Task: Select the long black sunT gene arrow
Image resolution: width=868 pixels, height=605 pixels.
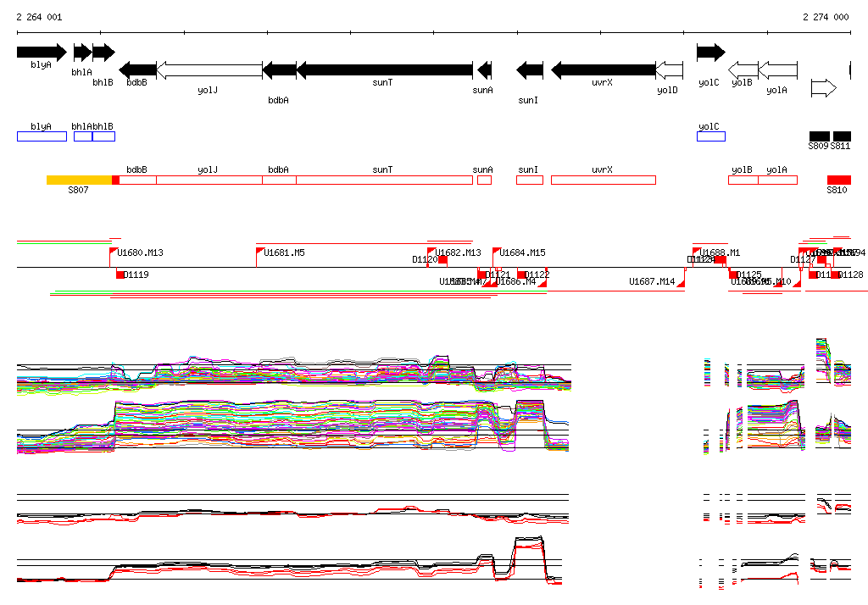Action: click(385, 70)
